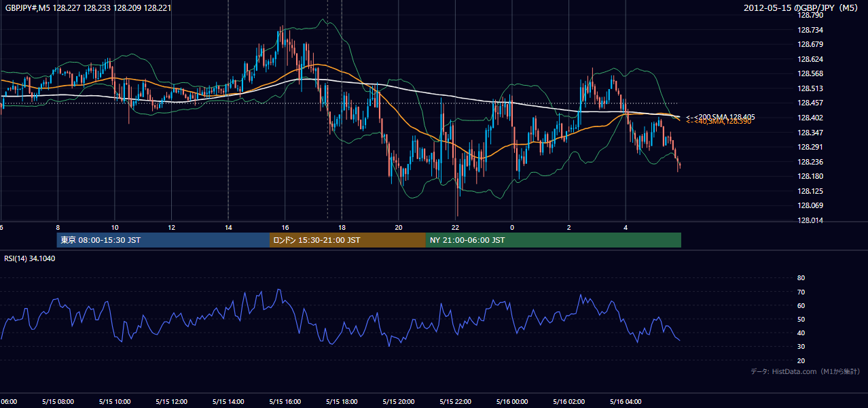Viewport: 868px width, 408px height.
Task: Click the orange 40 SMA 128.390 label
Action: pyautogui.click(x=719, y=122)
